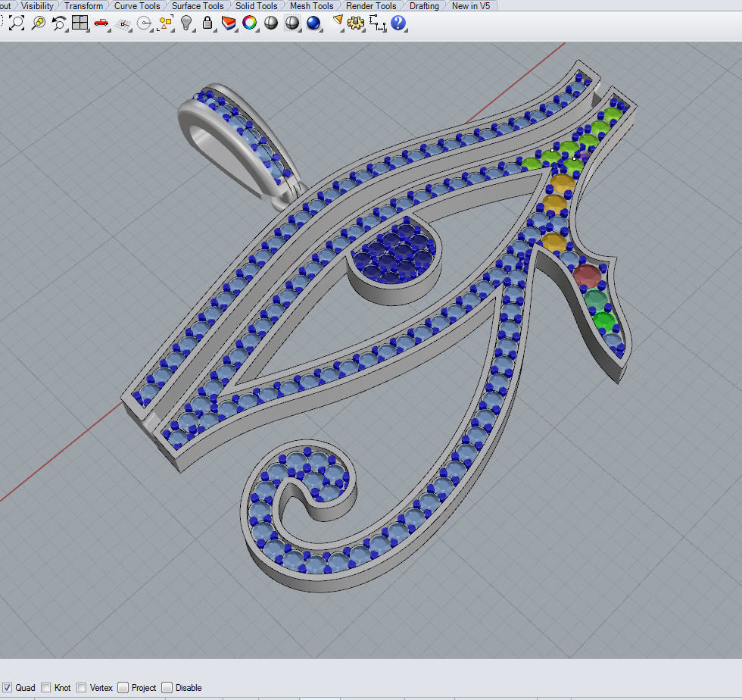Click the Rendered Viewport gridded sphere icon
This screenshot has width=742, height=700.
coord(292,22)
